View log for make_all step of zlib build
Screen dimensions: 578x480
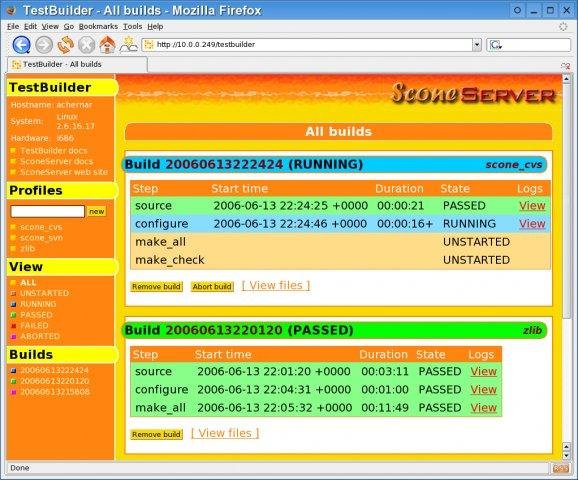(484, 407)
